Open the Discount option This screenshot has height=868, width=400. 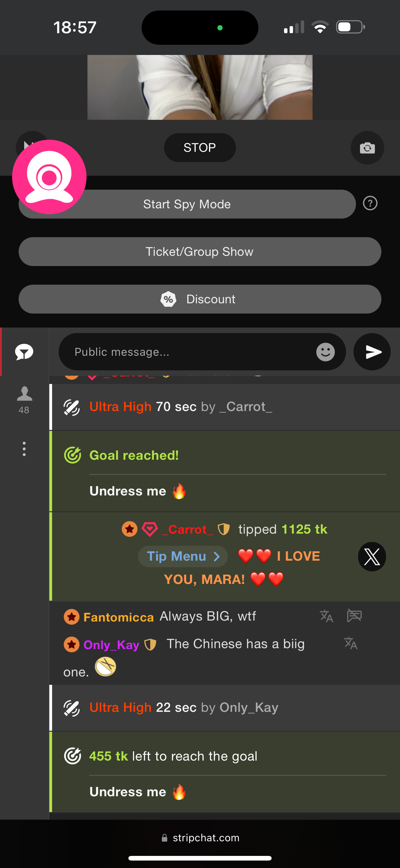click(x=200, y=299)
